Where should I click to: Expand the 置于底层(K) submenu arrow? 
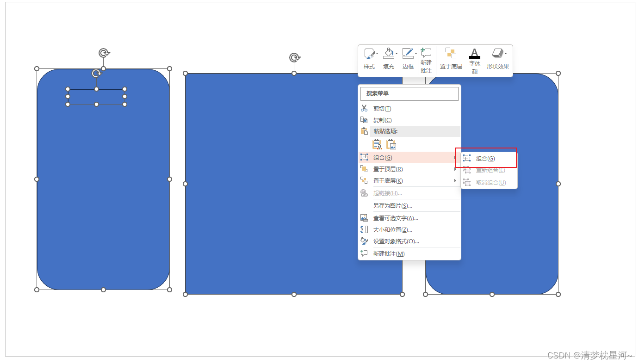coord(455,181)
